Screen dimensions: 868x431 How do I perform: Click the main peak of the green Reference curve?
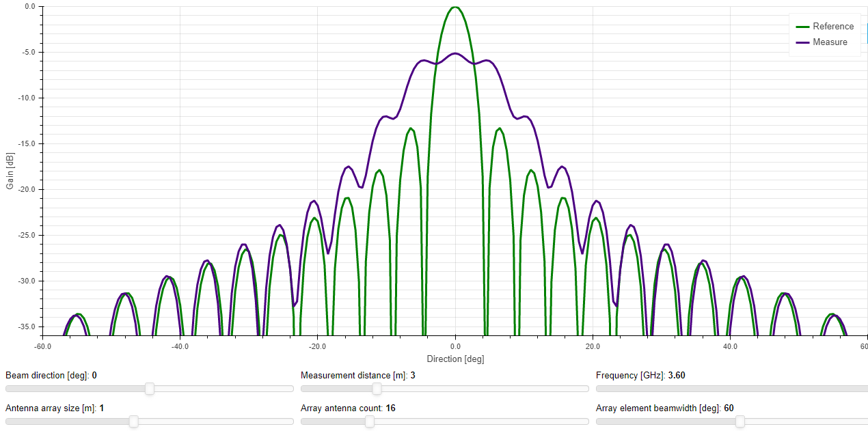[455, 7]
